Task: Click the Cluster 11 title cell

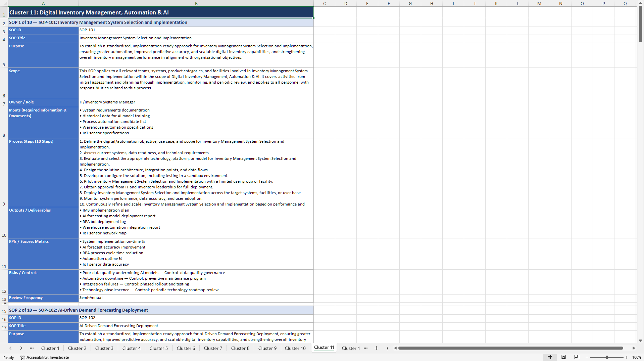Action: click(x=161, y=12)
